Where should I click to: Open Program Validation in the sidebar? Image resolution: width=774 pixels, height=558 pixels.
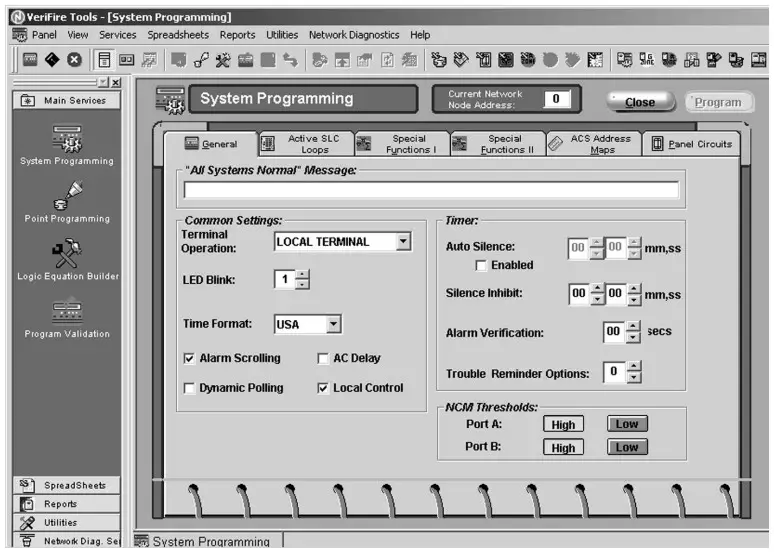(67, 319)
